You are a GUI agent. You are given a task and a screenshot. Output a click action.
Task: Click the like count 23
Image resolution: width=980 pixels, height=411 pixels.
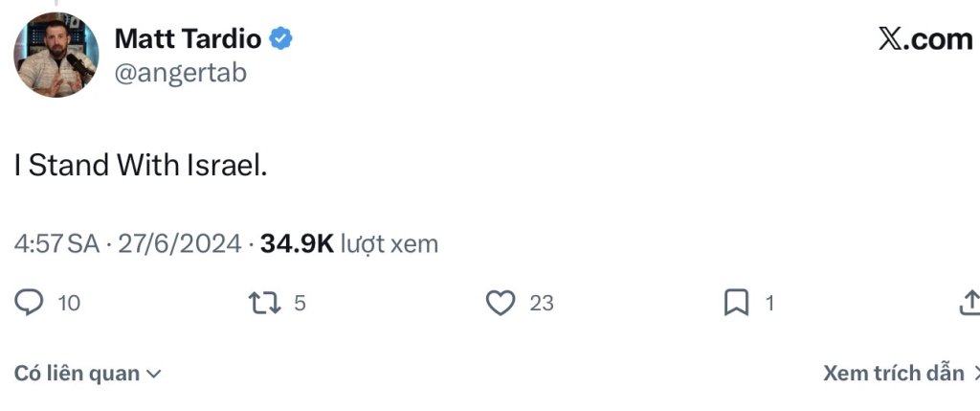542,304
